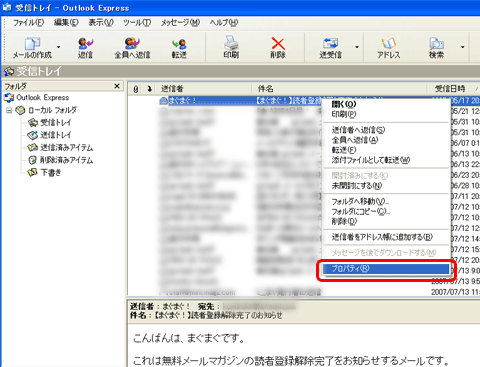Choose 転送(F) in the context menu

point(344,150)
